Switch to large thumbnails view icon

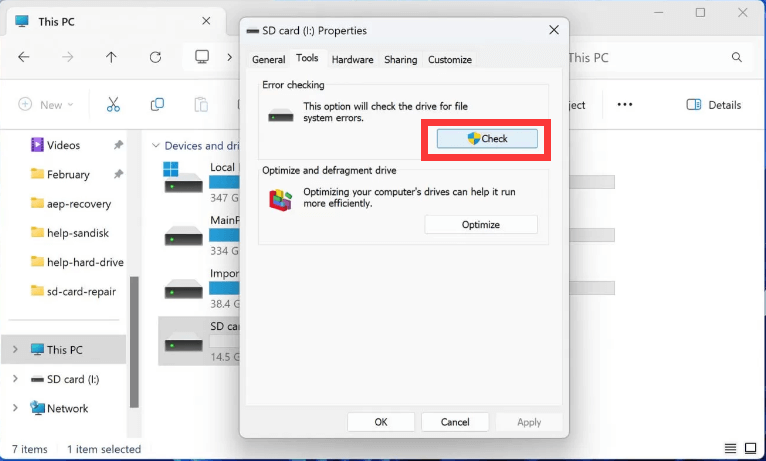pos(750,448)
